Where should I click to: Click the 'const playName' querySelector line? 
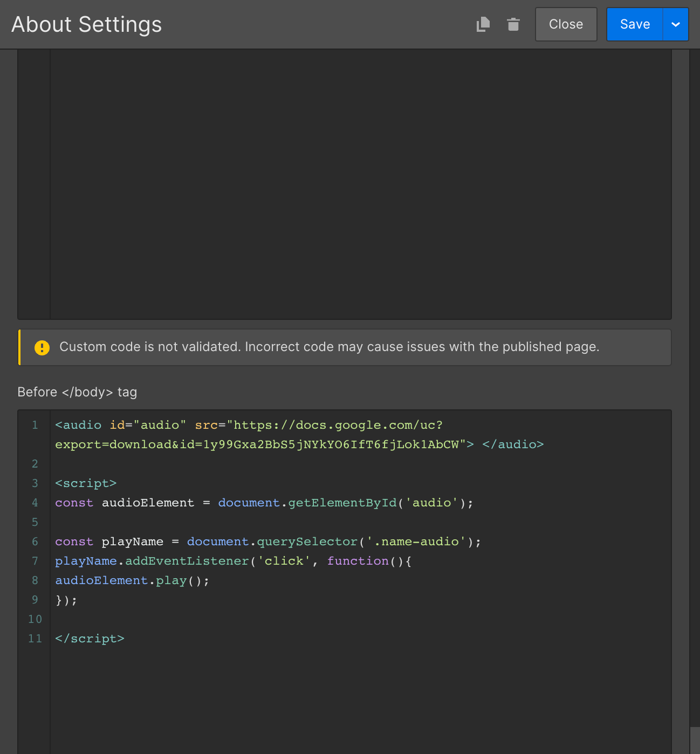point(267,541)
